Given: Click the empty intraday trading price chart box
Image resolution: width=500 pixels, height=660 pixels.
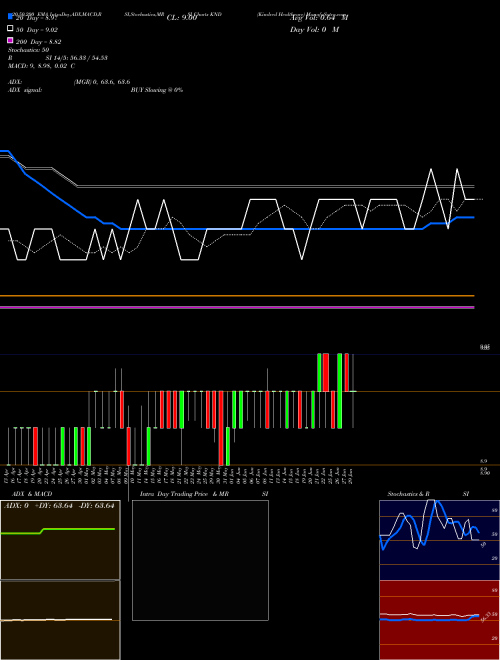Looking at the screenshot, I should [x=200, y=560].
